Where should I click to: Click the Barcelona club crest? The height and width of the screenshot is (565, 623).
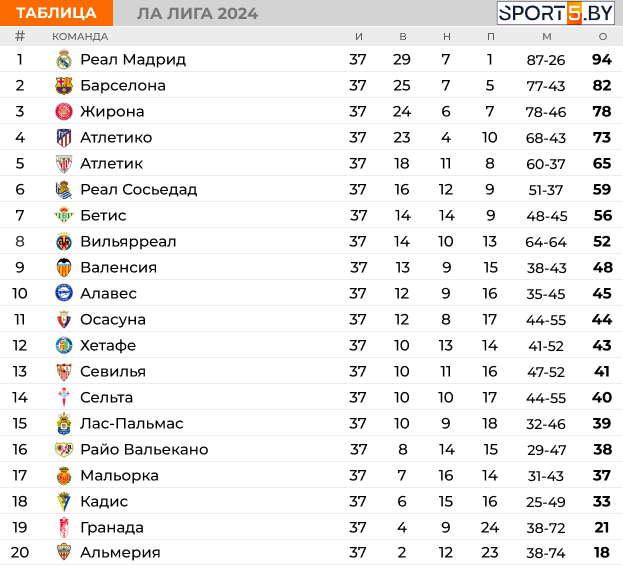[64, 86]
